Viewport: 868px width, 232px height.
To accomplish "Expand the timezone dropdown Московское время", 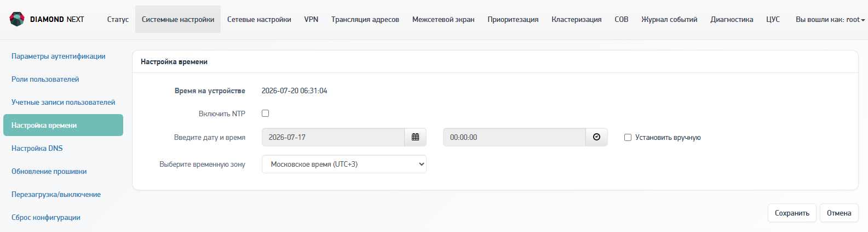I will click(344, 164).
